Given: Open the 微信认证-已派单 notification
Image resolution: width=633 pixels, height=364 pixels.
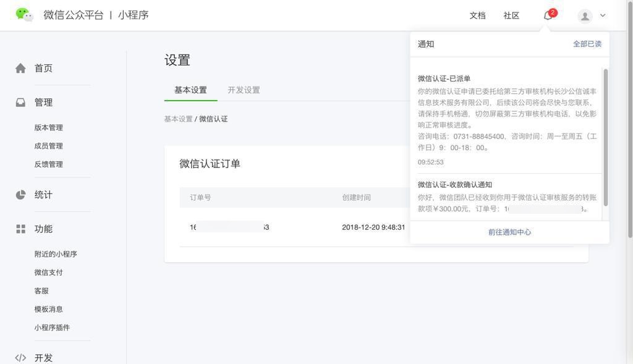Looking at the screenshot, I should (x=444, y=78).
